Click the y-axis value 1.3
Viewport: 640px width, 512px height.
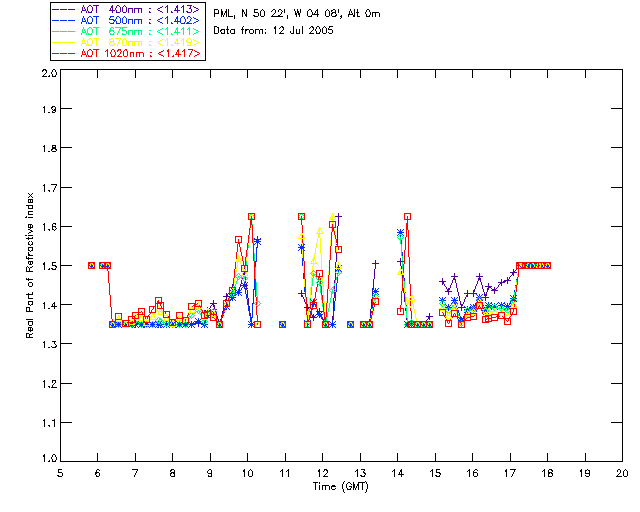[49, 344]
